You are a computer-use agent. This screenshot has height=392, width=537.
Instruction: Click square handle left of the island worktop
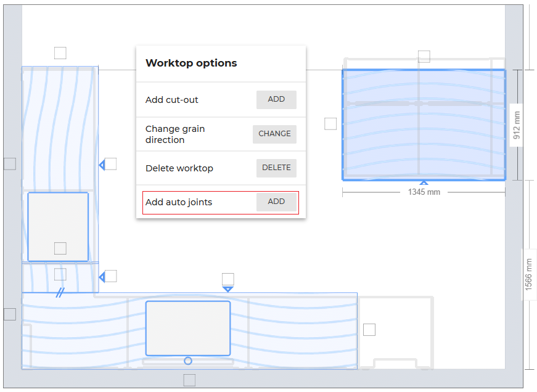(330, 124)
